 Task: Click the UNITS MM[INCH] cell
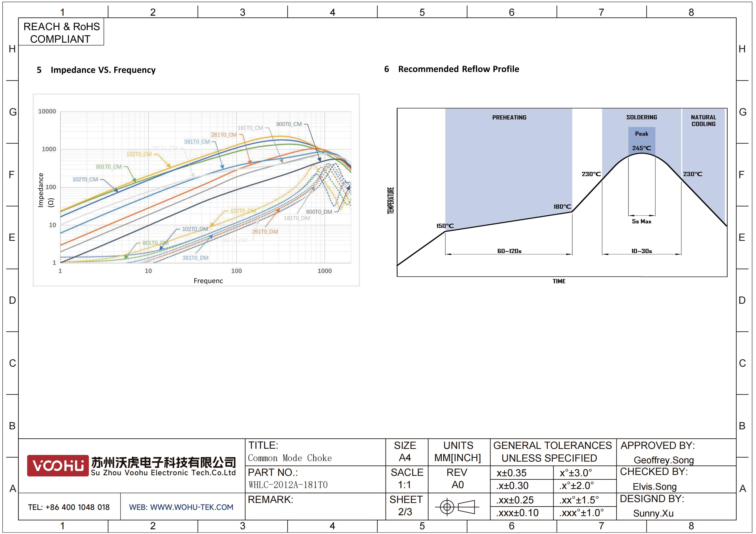point(459,452)
